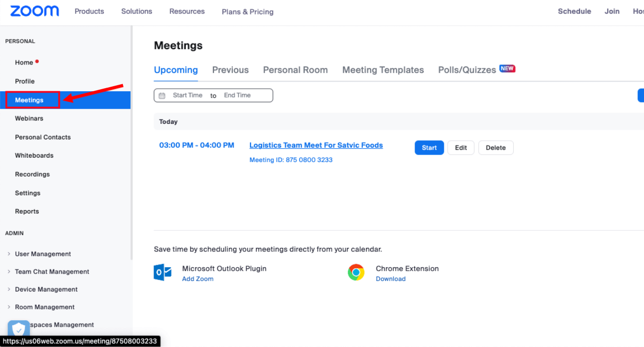Click Add Zoom for Outlook Plugin
Screen dimensions: 644x347
pyautogui.click(x=198, y=279)
